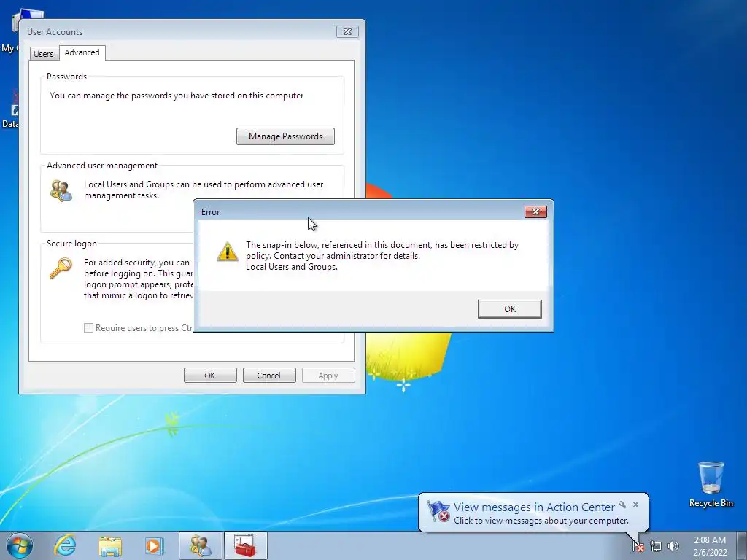This screenshot has height=560, width=747.
Task: Select the Advanced tab in User Accounts
Action: pos(82,52)
